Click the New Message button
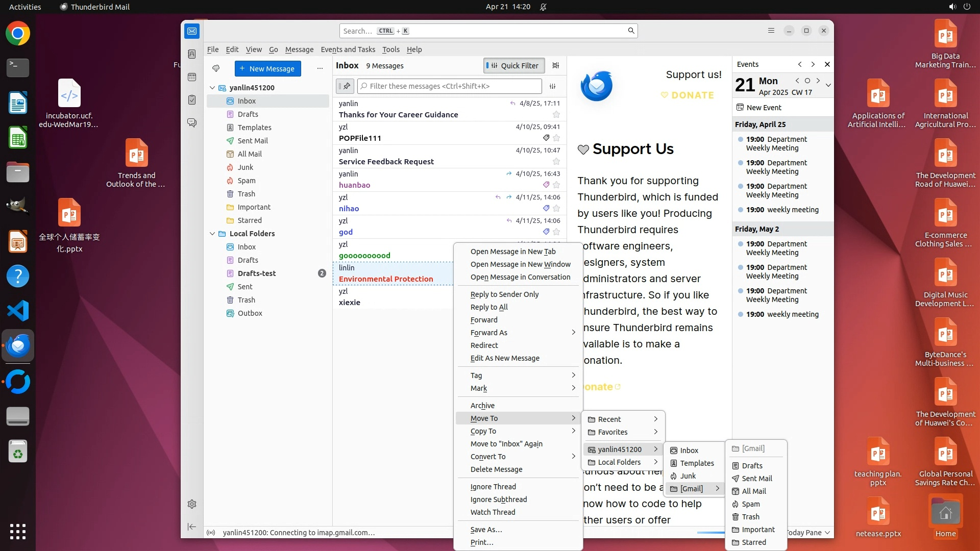 [x=267, y=69]
